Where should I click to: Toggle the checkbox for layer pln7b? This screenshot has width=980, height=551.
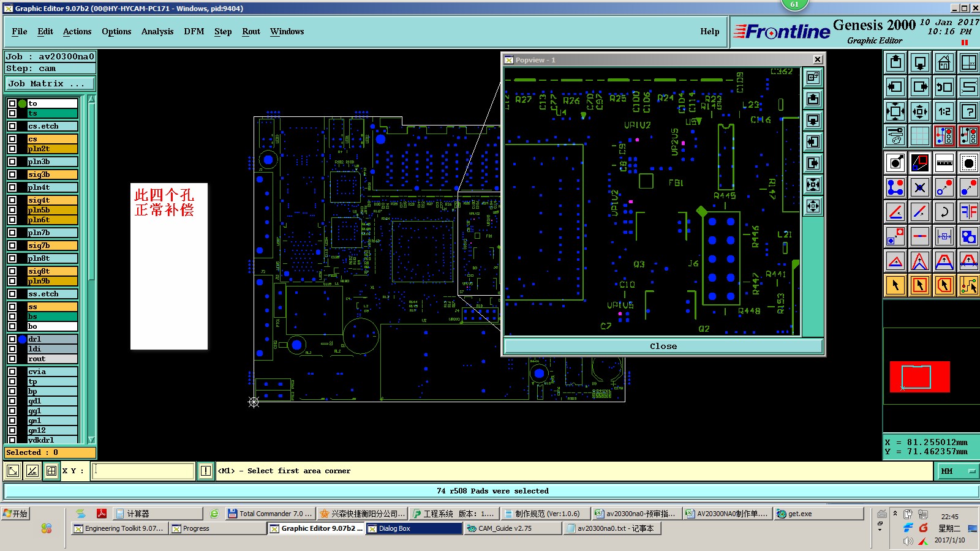click(12, 233)
